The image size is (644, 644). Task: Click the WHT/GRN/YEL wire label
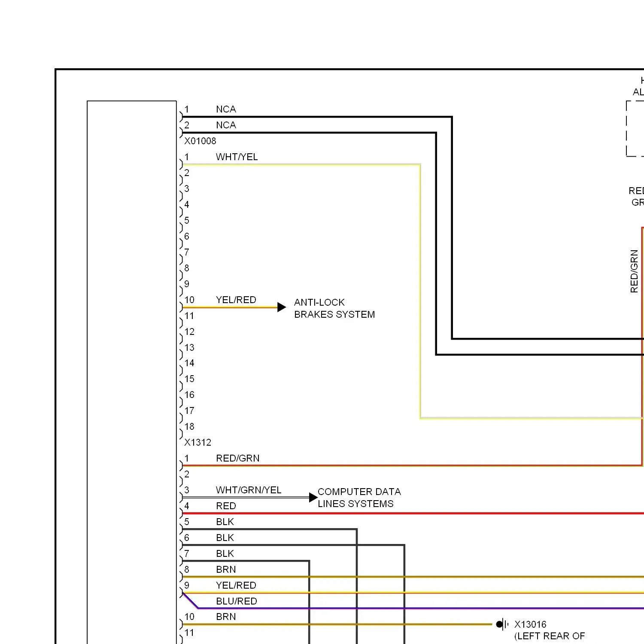click(x=249, y=490)
